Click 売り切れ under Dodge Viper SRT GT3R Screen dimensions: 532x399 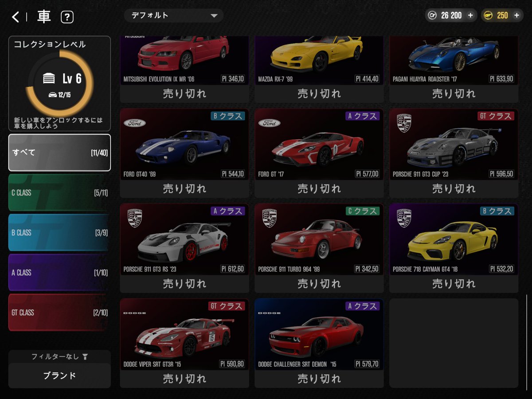184,379
